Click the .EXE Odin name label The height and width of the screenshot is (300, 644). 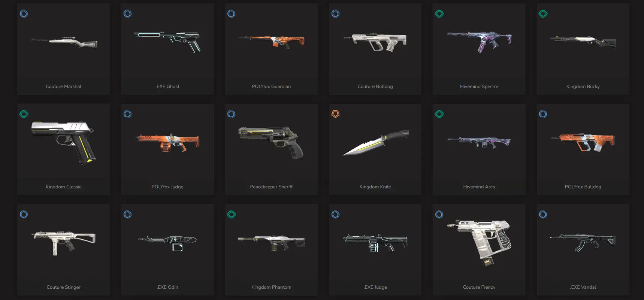(167, 287)
